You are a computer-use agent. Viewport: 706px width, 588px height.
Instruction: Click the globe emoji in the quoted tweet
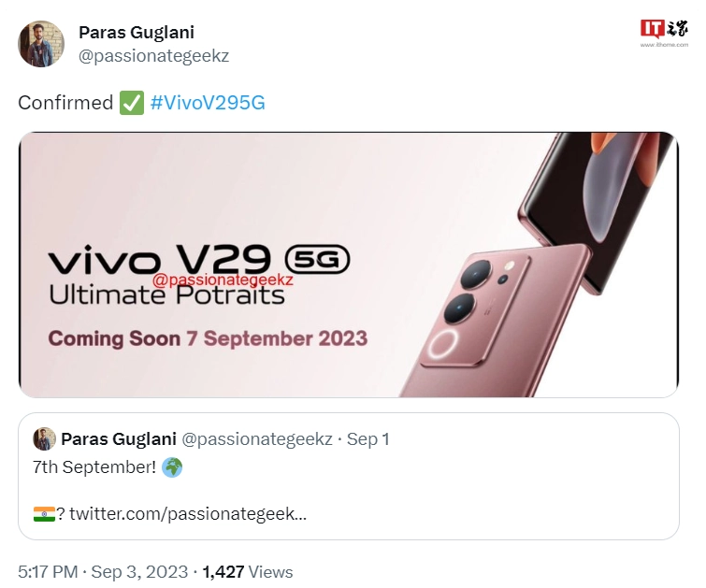(172, 467)
